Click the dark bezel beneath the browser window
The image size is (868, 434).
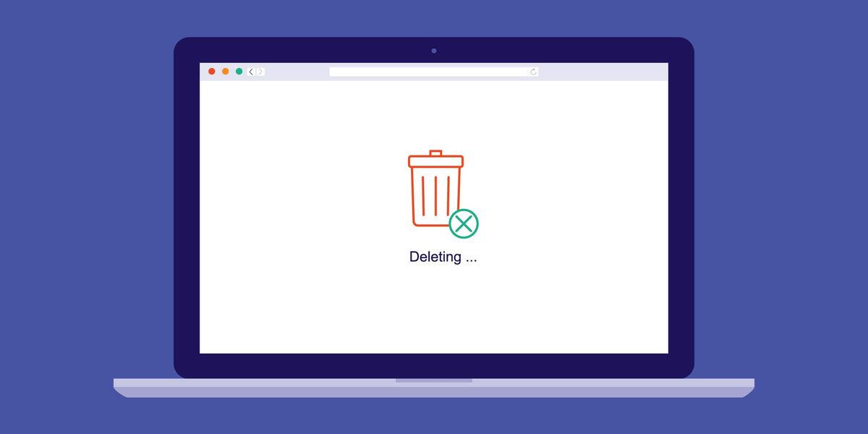click(x=434, y=365)
